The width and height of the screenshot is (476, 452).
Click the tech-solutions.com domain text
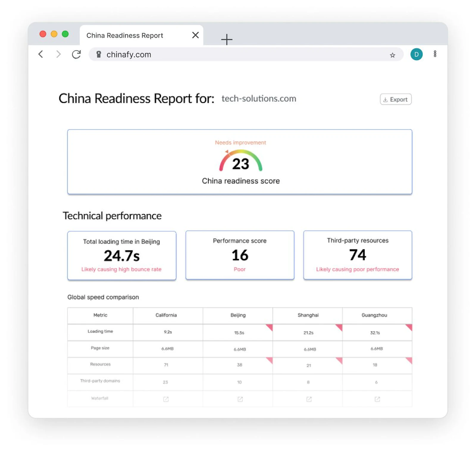(259, 98)
